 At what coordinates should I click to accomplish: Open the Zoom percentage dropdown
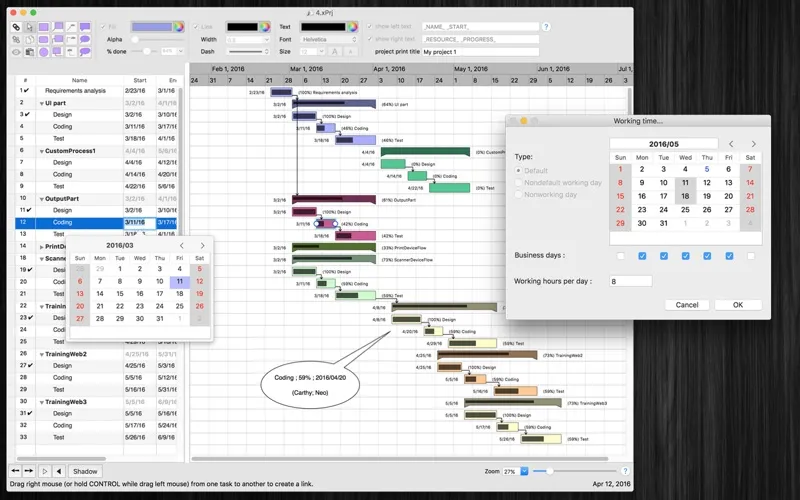click(524, 471)
